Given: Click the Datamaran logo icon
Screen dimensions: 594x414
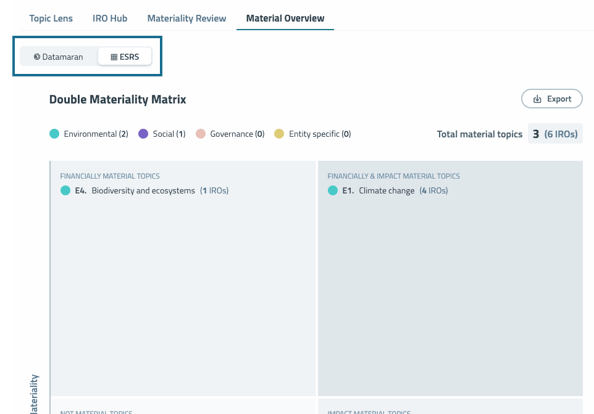Looking at the screenshot, I should click(37, 57).
